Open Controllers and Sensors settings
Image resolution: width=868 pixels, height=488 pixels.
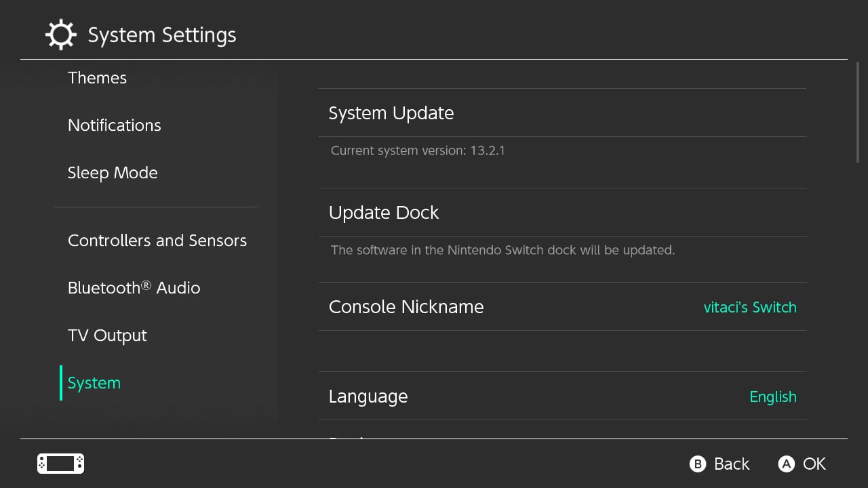[x=157, y=241]
